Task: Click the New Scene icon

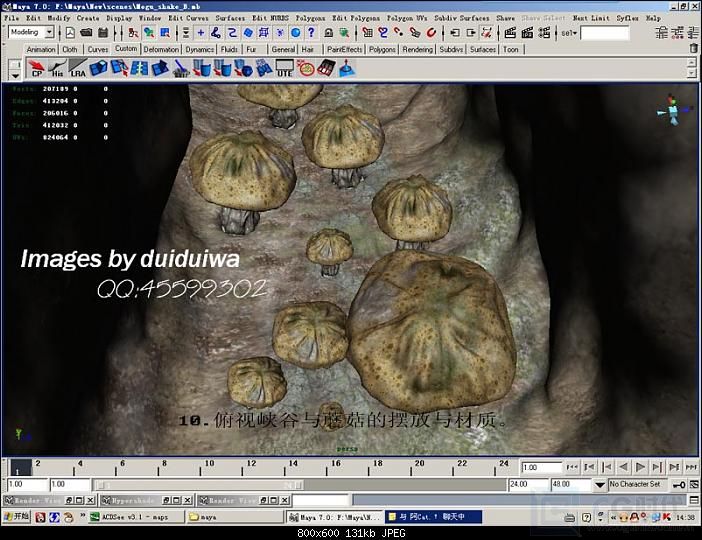Action: (70, 33)
